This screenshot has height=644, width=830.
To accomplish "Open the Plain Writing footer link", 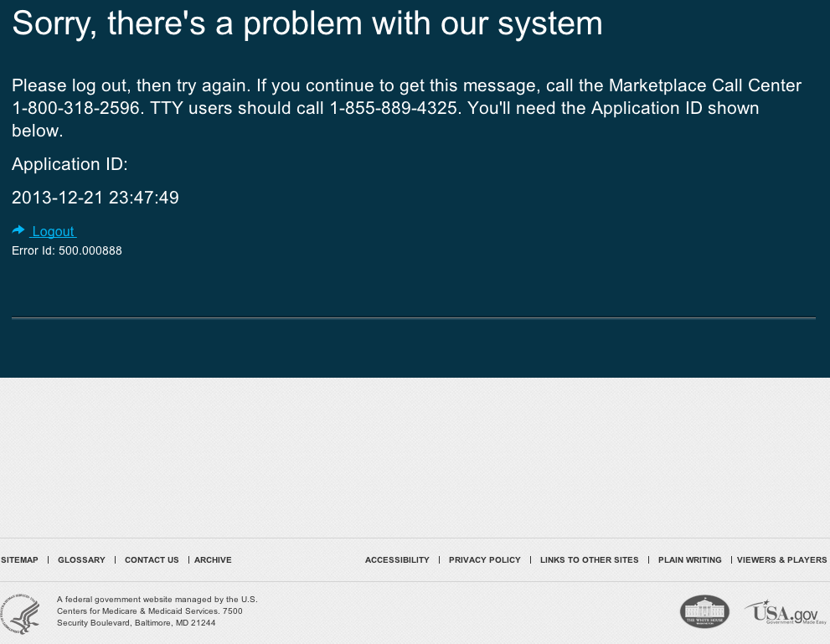I will point(689,560).
